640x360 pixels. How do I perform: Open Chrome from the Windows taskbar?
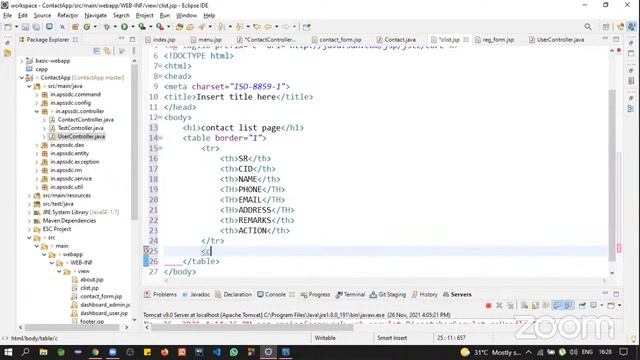[95, 352]
